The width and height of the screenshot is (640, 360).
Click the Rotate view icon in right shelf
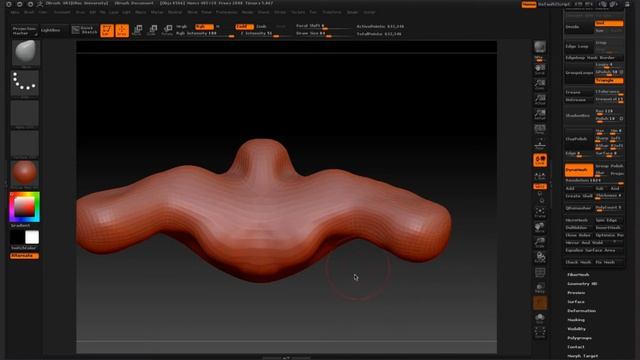(540, 258)
